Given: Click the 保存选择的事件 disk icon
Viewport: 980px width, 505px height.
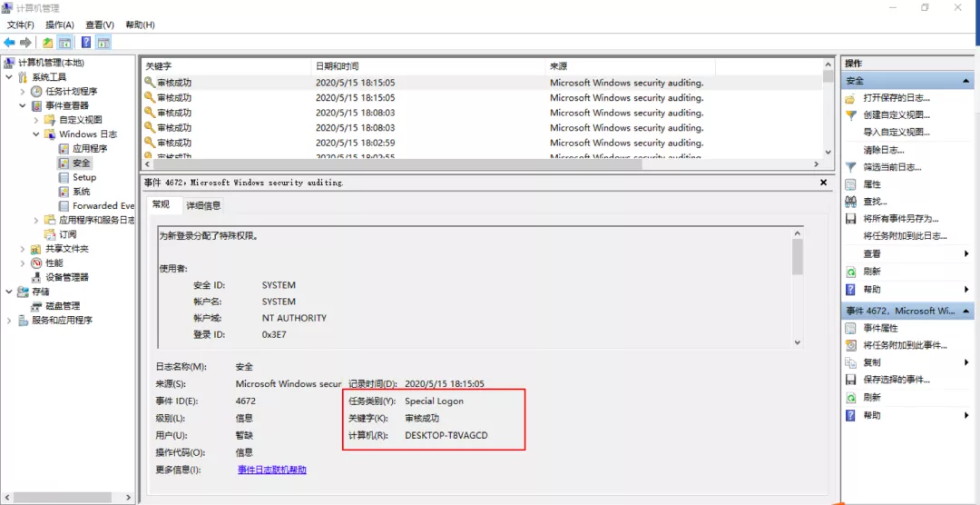Looking at the screenshot, I should (x=850, y=380).
